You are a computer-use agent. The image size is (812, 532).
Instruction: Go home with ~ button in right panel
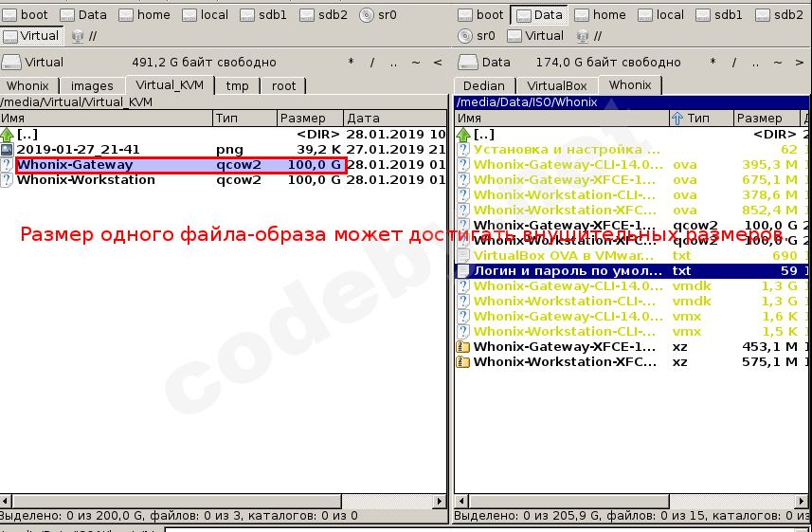[x=777, y=63]
